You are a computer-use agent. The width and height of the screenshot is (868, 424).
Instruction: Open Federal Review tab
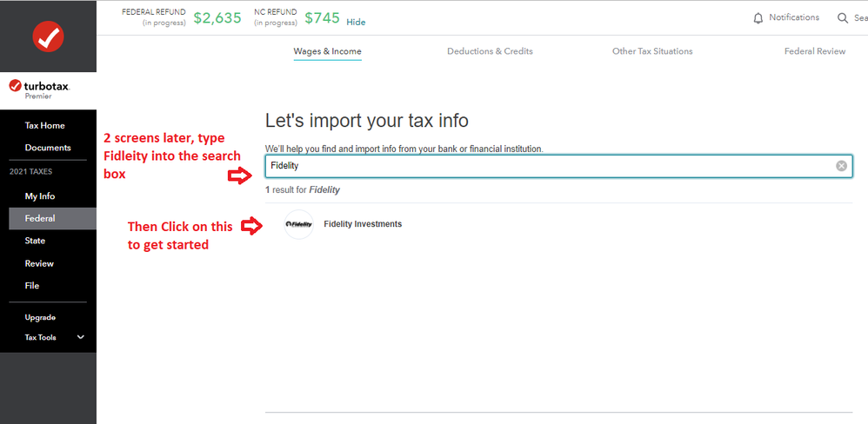coord(815,51)
